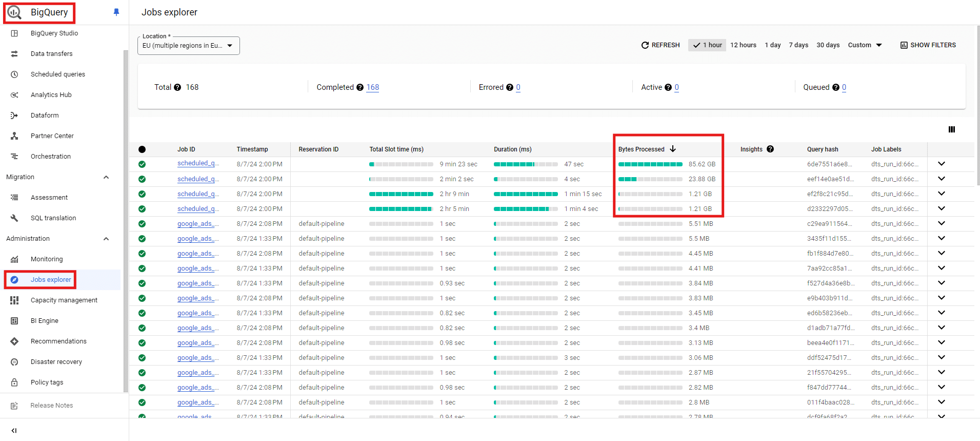The image size is (980, 441).
Task: Click SHOW FILTERS button
Action: [x=928, y=45]
